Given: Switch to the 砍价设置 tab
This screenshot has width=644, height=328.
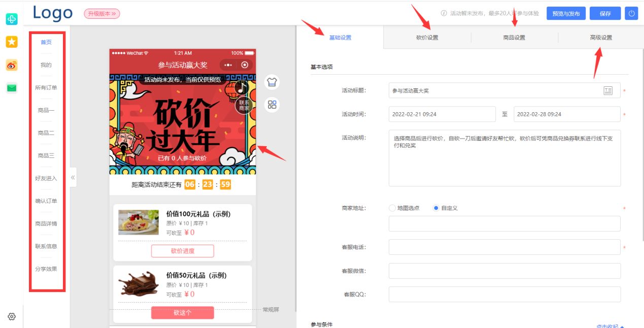Looking at the screenshot, I should point(427,38).
